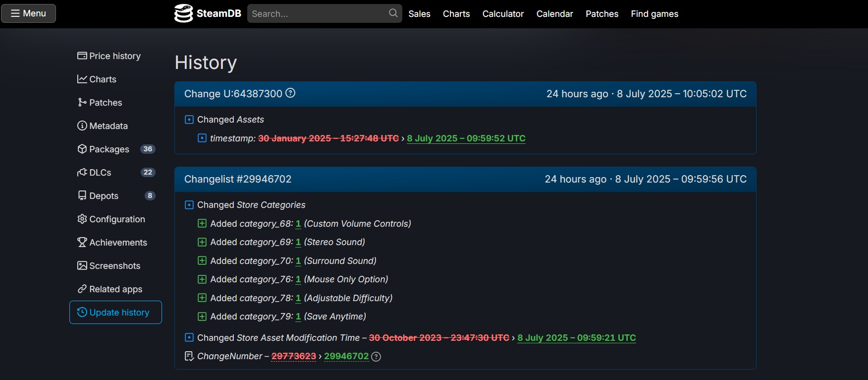Click value 1 for Adjustable Difficulty
The image size is (868, 380).
pyautogui.click(x=298, y=298)
